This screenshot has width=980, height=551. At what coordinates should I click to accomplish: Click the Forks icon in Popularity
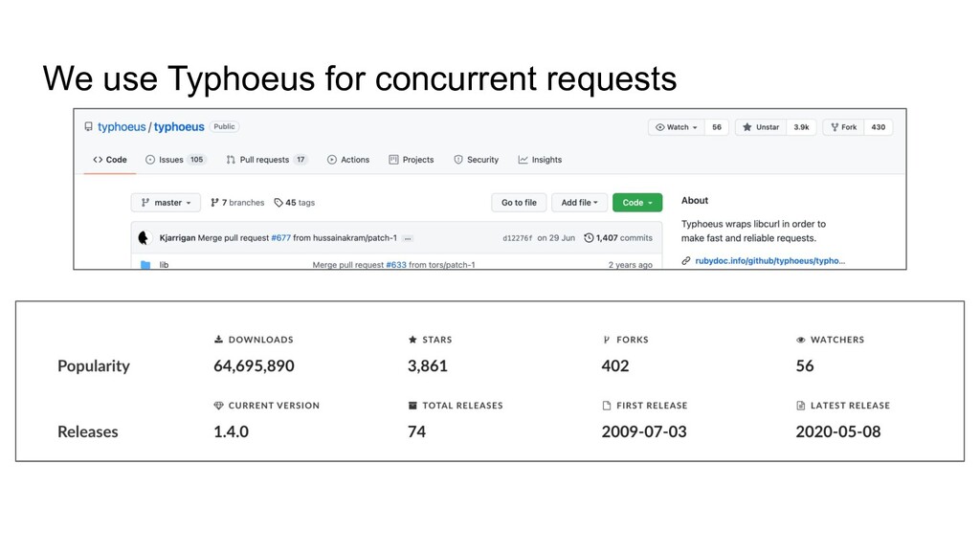point(606,340)
